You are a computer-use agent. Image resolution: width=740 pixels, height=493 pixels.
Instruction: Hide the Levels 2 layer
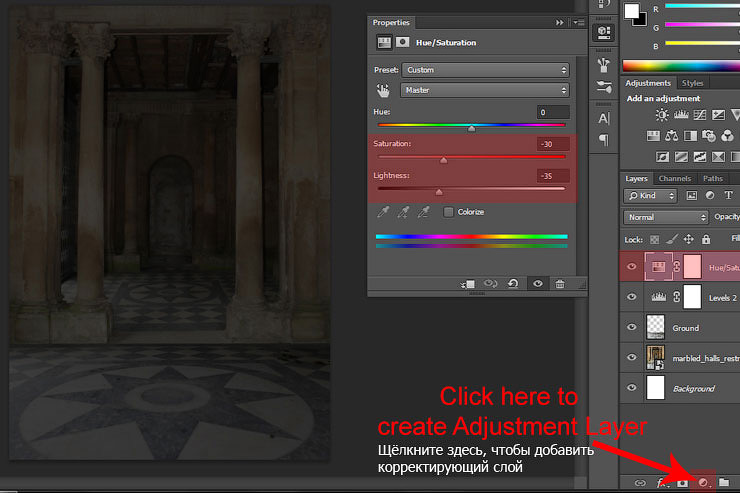[x=631, y=297]
